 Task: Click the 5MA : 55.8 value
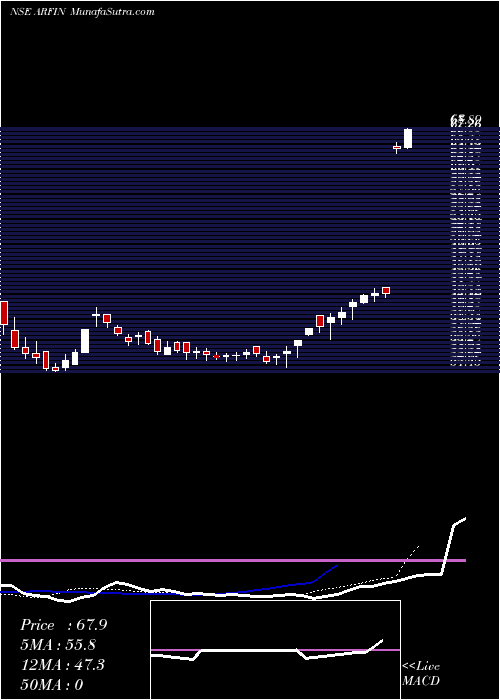coord(58,645)
